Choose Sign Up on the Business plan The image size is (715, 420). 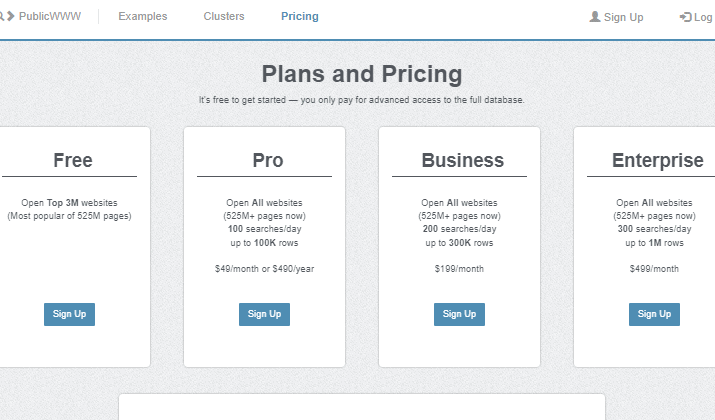(459, 314)
